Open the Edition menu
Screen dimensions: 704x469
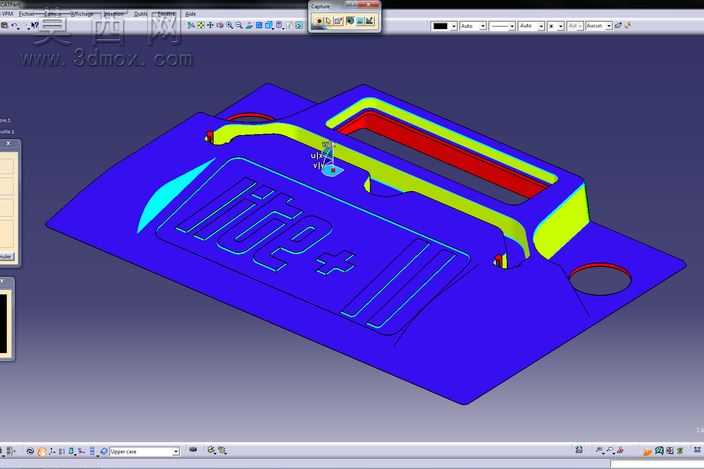53,14
